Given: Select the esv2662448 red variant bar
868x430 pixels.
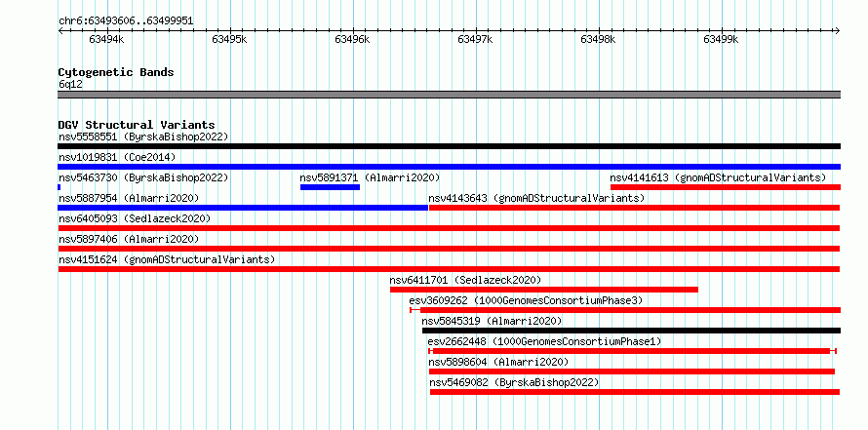Looking at the screenshot, I should [x=632, y=351].
